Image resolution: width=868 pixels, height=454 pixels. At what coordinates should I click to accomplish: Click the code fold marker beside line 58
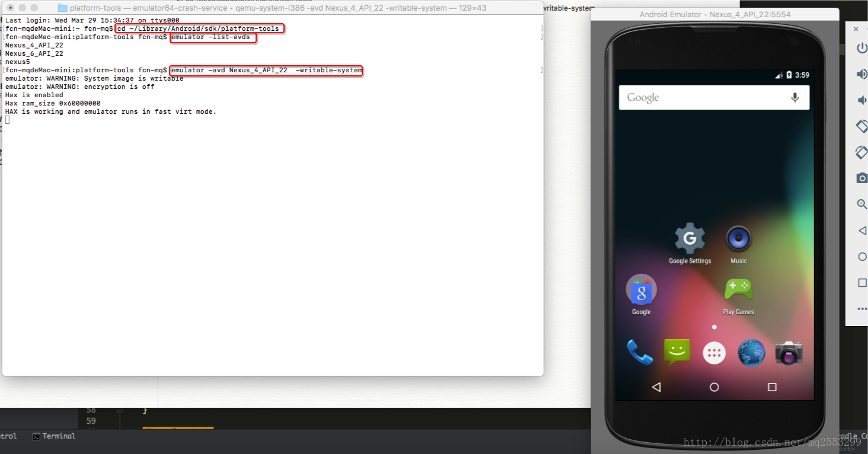[x=119, y=410]
